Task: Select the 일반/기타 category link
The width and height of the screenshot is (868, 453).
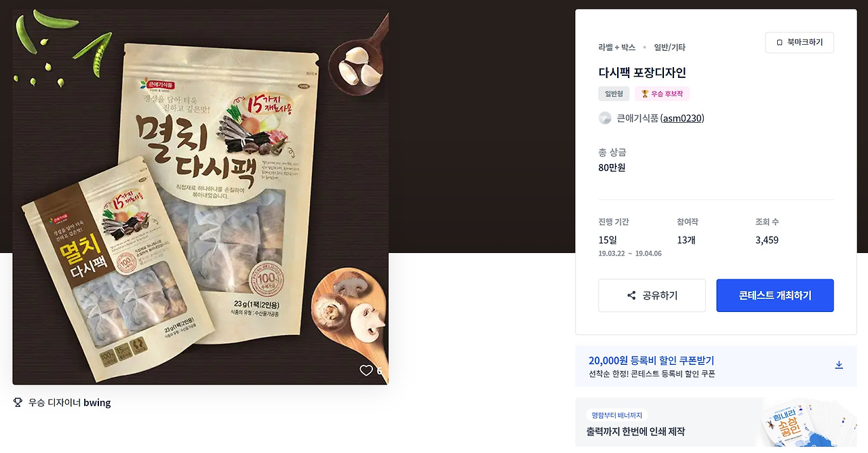Action: [669, 47]
